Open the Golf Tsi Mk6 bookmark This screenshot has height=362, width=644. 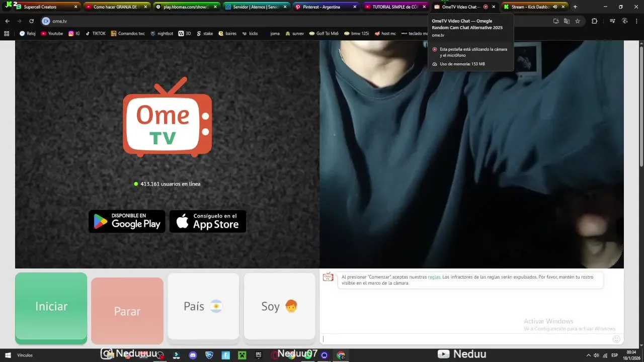[x=324, y=34]
